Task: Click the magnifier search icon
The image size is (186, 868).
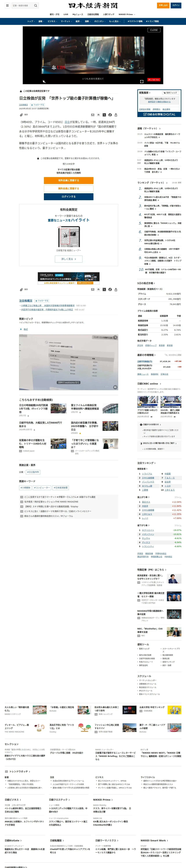Action: click(x=35, y=5)
